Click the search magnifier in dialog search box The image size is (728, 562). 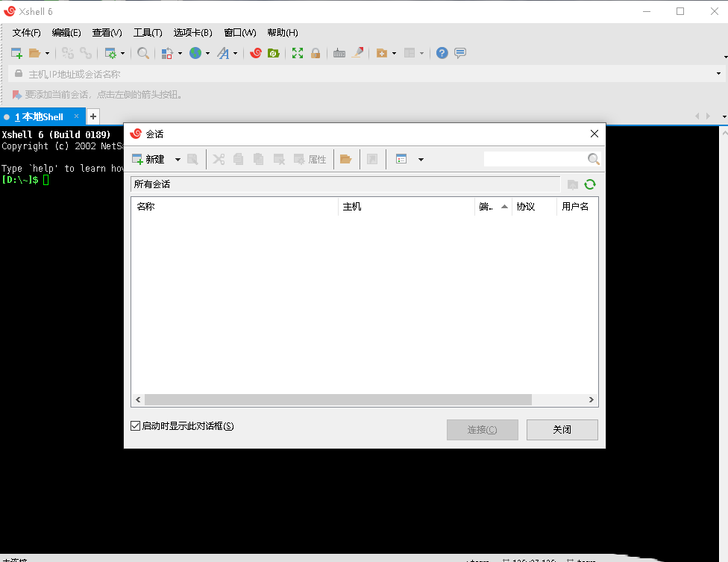coord(593,159)
